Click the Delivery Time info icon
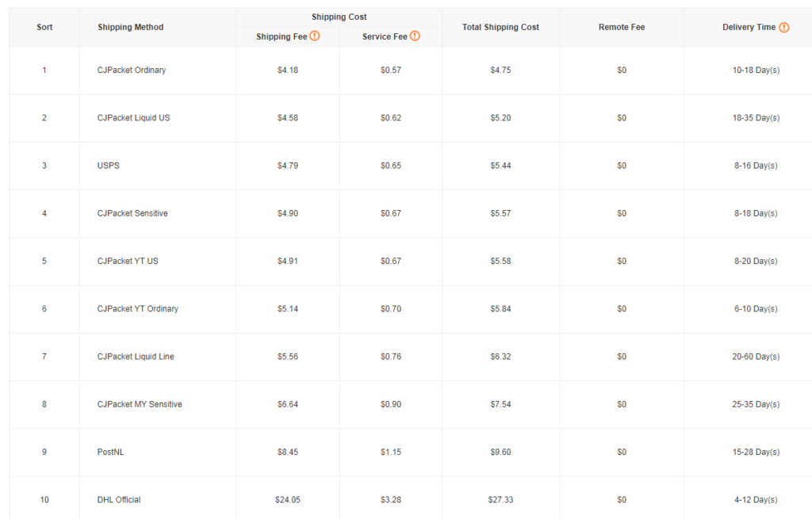The width and height of the screenshot is (812, 519). 784,28
